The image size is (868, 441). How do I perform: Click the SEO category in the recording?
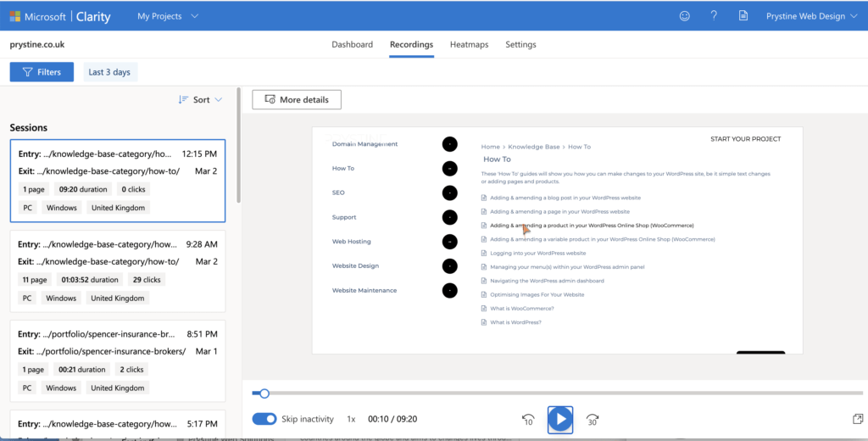click(x=339, y=193)
